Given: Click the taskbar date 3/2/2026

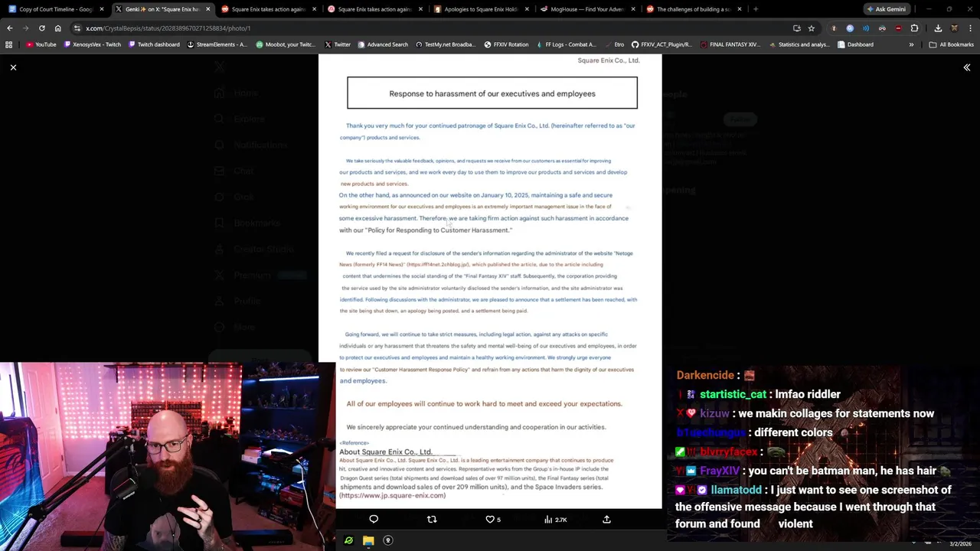Looking at the screenshot, I should click(x=960, y=544).
